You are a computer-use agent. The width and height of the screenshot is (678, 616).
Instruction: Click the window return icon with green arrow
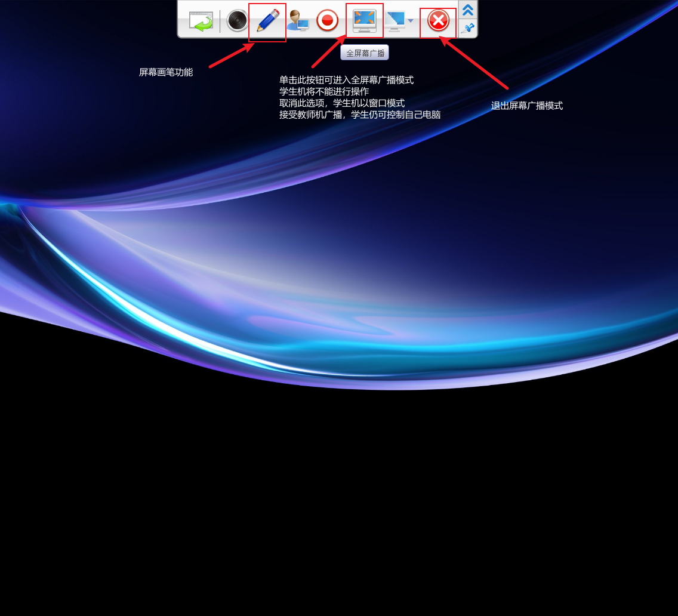click(x=201, y=21)
